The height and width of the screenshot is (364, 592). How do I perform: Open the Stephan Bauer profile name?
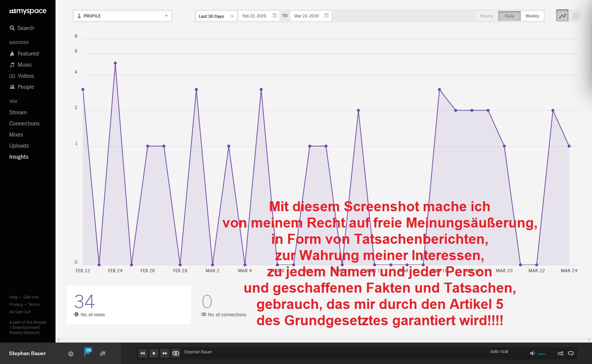27,354
